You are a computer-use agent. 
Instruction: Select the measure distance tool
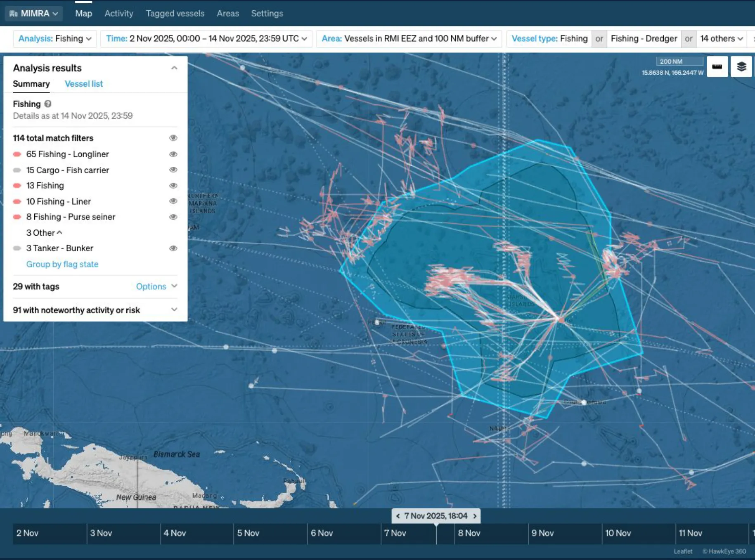click(717, 66)
